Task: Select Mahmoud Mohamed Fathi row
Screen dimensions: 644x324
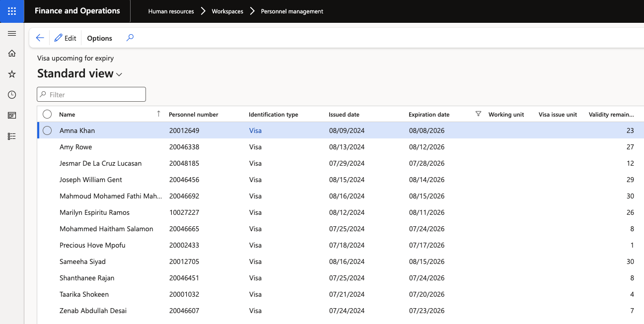Action: point(341,196)
